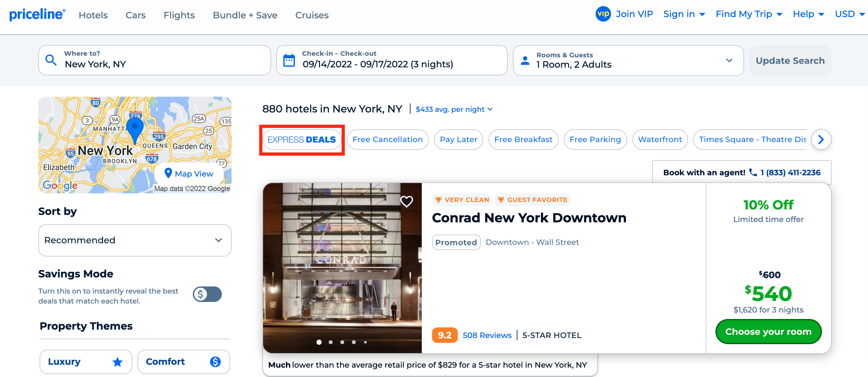Click the first photo carousel dot
This screenshot has width=868, height=377.
pos(319,342)
